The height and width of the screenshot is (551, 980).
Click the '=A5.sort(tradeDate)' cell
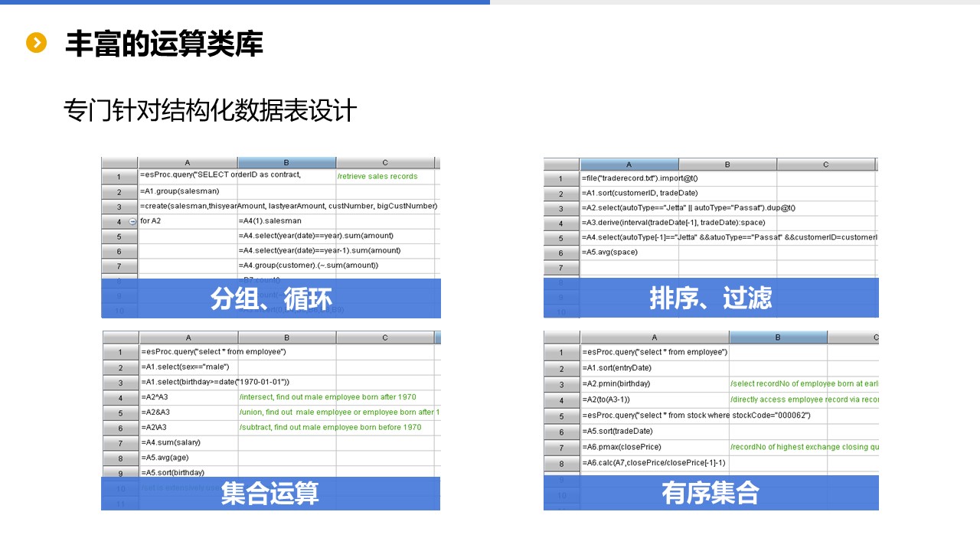tap(655, 432)
